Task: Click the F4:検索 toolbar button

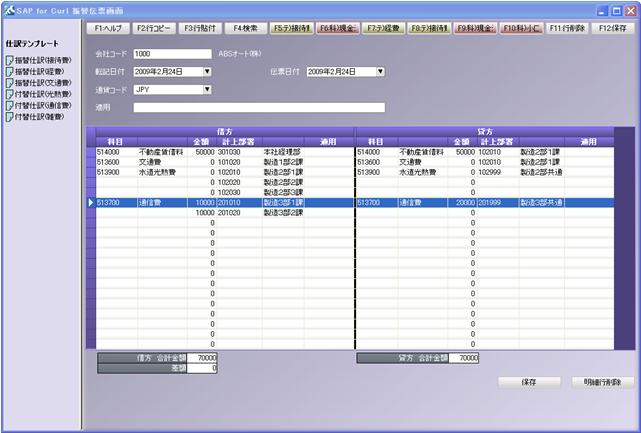Action: pos(245,28)
